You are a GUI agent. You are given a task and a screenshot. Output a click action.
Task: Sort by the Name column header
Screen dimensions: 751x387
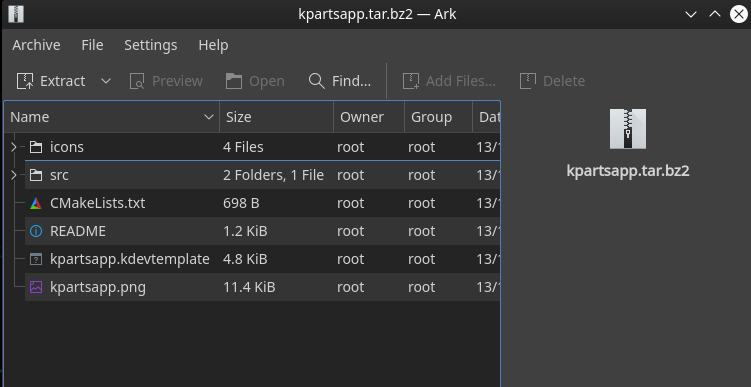pyautogui.click(x=112, y=117)
